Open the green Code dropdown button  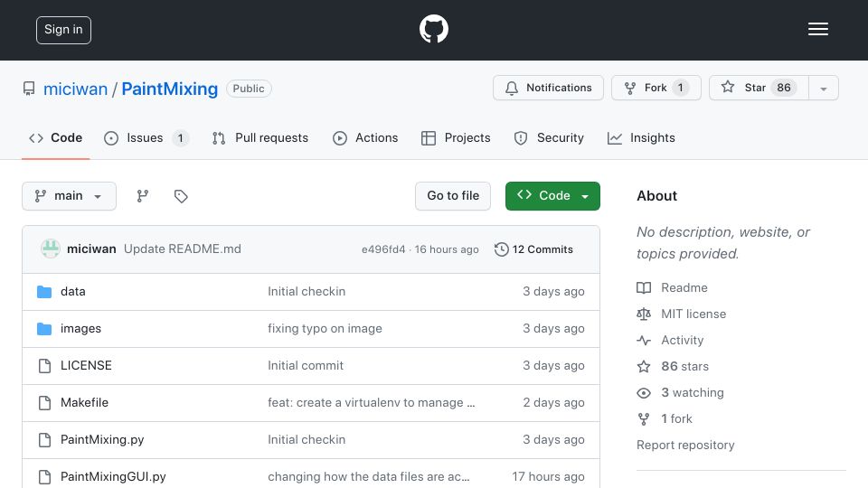(x=552, y=196)
